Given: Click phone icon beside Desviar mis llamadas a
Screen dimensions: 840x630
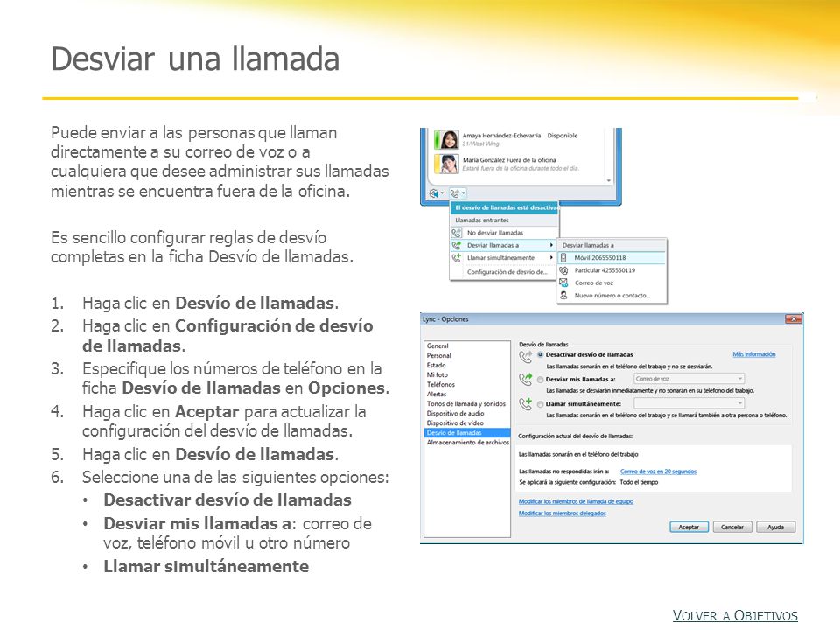Looking at the screenshot, I should 526,379.
